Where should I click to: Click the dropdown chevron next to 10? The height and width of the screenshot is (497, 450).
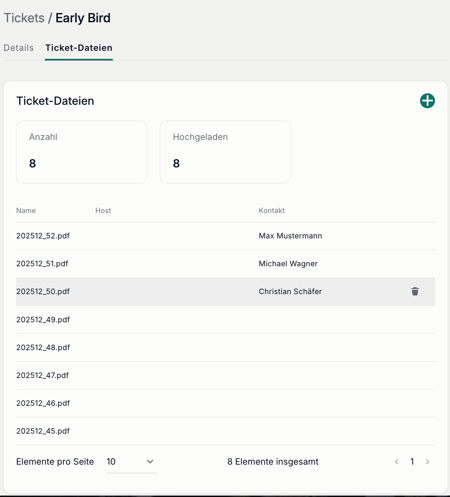[x=150, y=462]
